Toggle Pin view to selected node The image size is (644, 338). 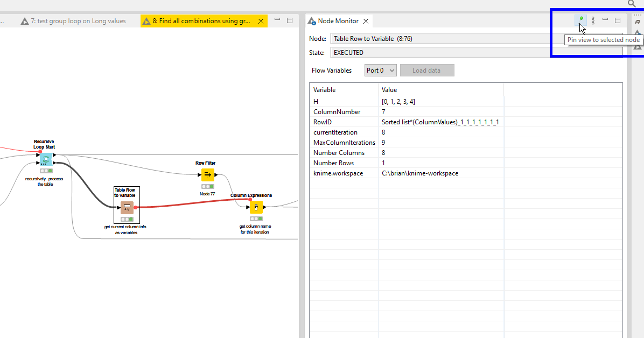[581, 19]
